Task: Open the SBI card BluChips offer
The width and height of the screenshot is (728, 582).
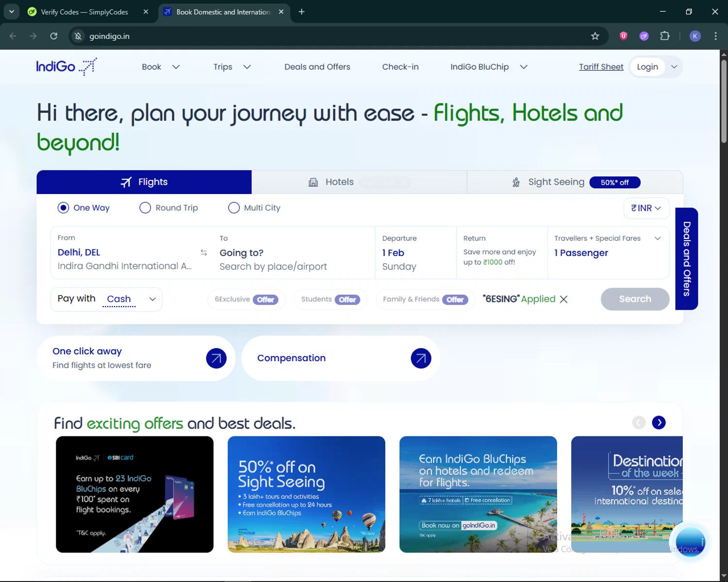Action: tap(134, 494)
